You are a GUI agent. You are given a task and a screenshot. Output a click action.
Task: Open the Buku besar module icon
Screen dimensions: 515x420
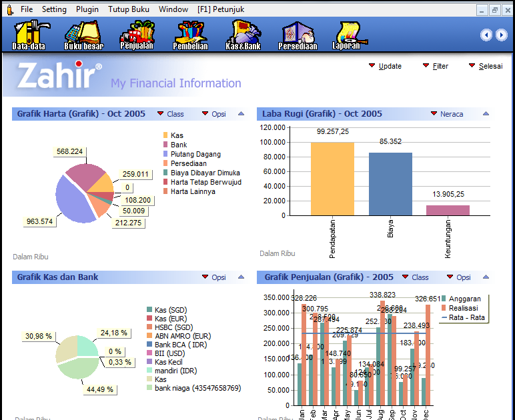[x=84, y=35]
